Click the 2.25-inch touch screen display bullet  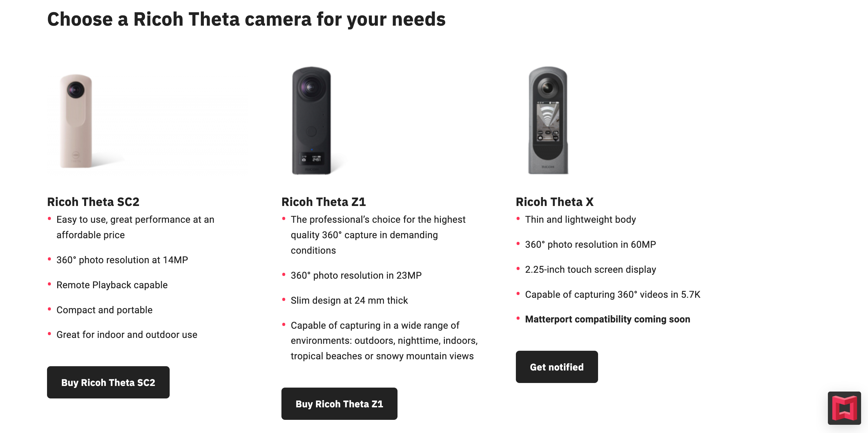(591, 269)
